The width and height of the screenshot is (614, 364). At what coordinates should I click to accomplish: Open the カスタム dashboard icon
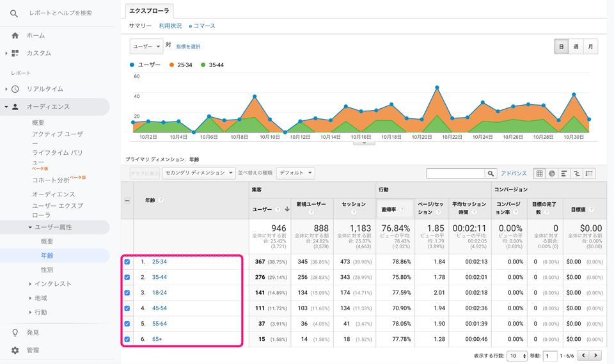[x=15, y=53]
